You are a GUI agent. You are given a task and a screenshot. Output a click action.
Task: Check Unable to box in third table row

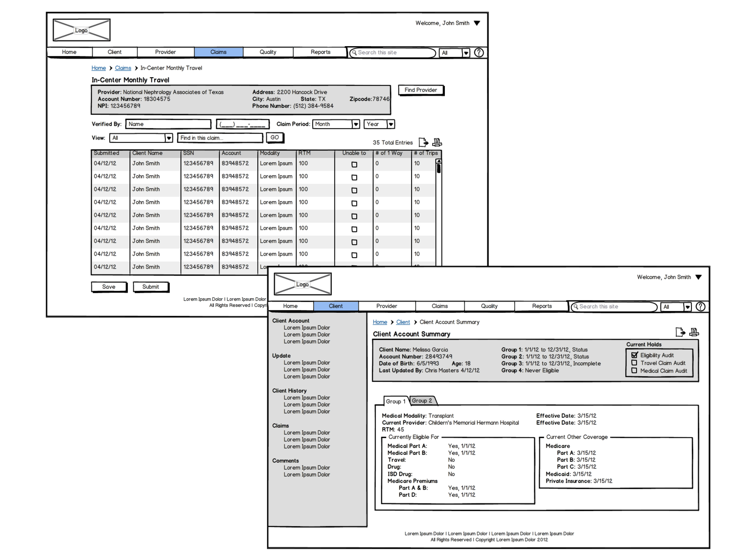pos(354,190)
